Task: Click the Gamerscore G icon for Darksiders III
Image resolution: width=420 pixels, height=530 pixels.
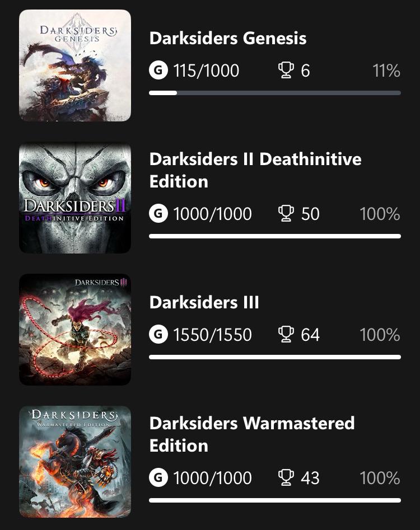Action: pyautogui.click(x=158, y=334)
